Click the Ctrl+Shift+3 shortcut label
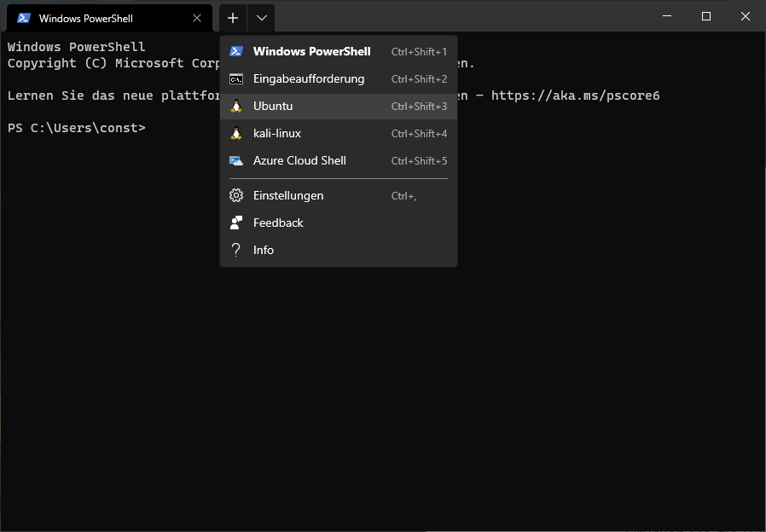Screen dimensions: 766x532 point(419,107)
